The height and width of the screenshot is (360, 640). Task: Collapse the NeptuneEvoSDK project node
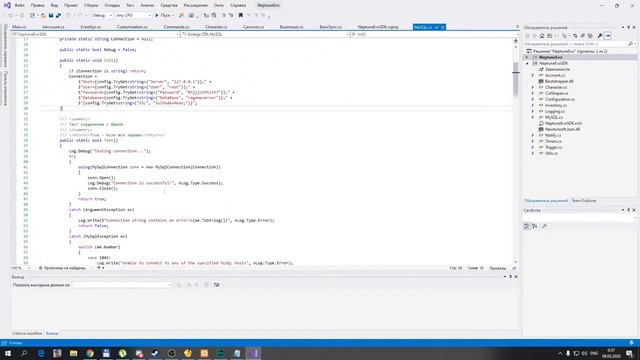(x=527, y=63)
